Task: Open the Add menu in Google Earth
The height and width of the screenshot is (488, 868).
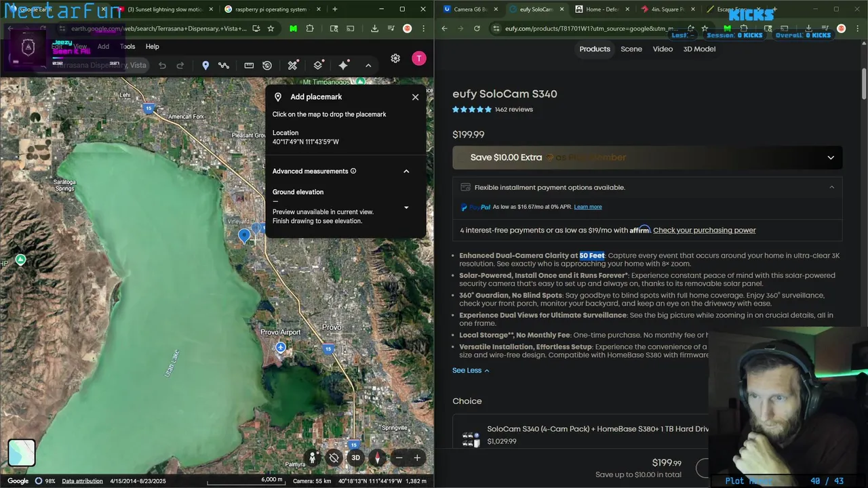Action: (x=103, y=47)
